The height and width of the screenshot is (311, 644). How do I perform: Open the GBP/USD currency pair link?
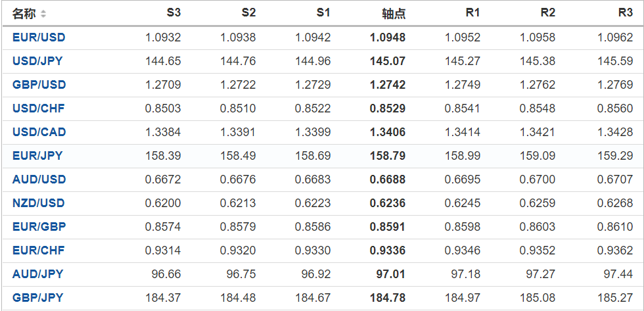pos(39,85)
